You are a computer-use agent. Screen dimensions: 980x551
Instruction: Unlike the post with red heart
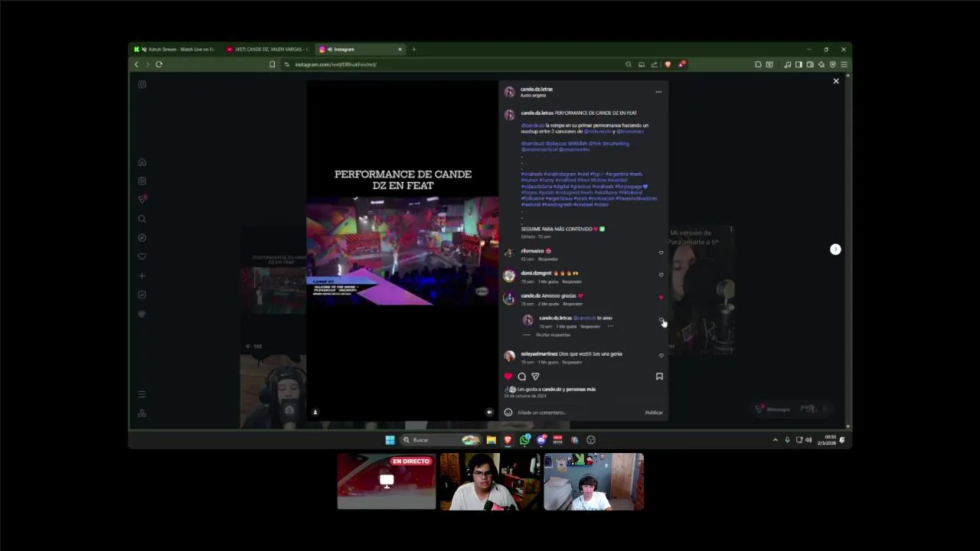508,377
